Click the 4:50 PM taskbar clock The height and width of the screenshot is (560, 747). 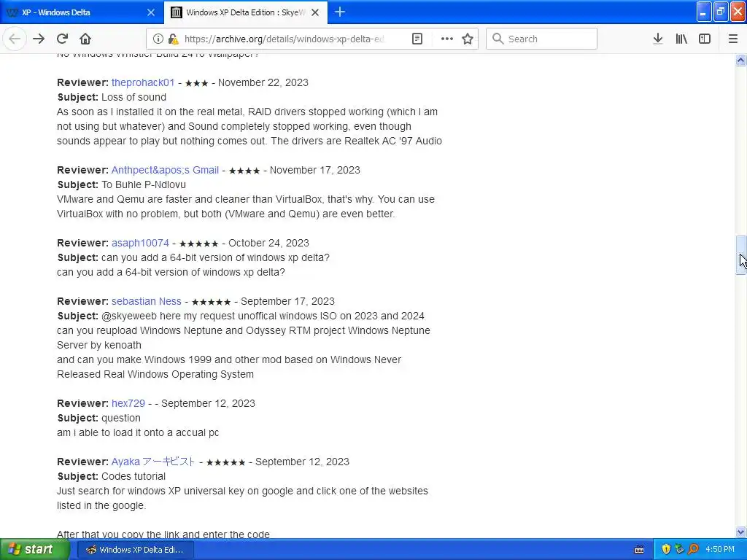pos(720,550)
